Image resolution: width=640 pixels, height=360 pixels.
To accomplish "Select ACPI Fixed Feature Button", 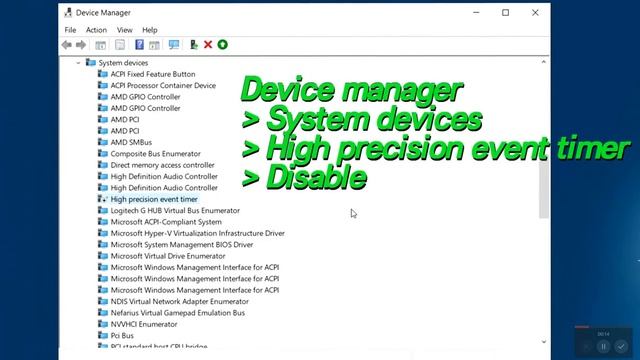I will tap(153, 74).
